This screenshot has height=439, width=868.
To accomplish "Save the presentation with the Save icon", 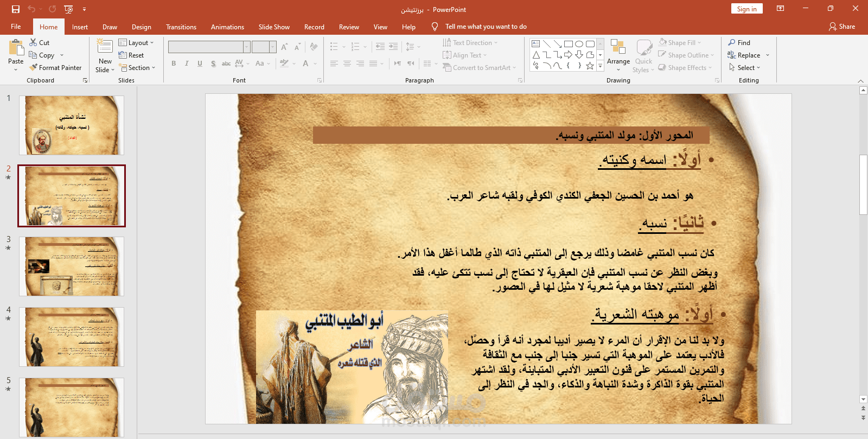I will [x=16, y=9].
